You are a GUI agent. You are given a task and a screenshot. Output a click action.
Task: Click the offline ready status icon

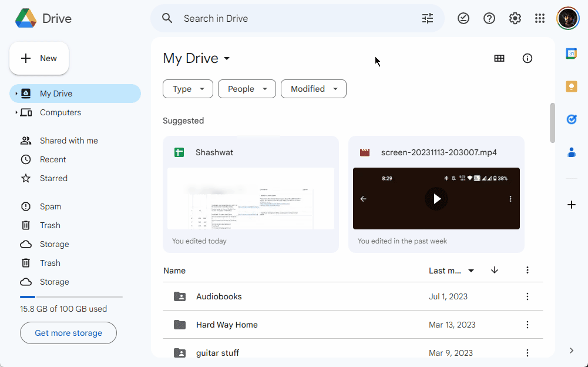click(x=463, y=18)
